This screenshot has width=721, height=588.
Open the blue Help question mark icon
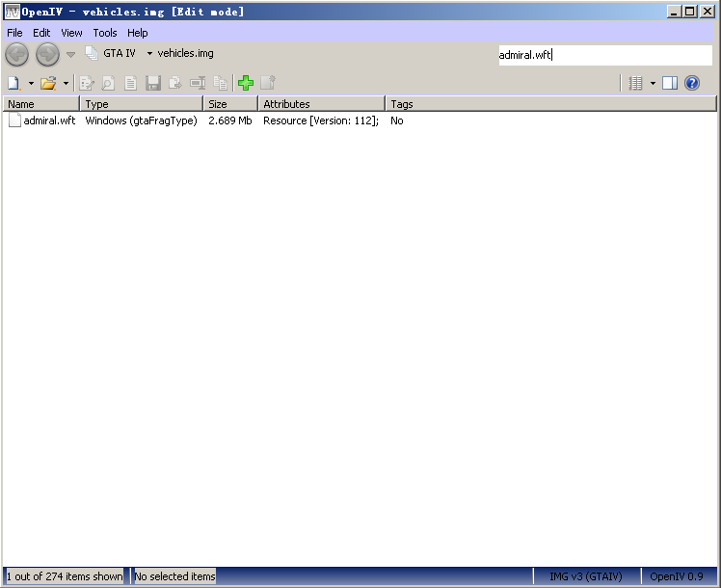pyautogui.click(x=692, y=83)
